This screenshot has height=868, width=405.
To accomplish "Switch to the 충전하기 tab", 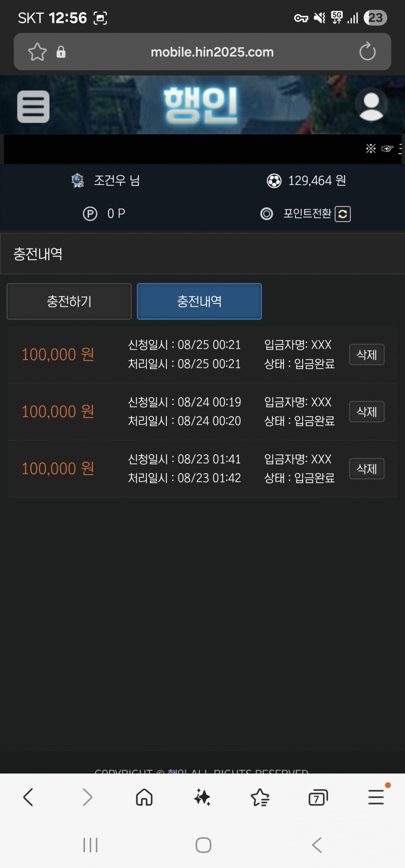I will (x=69, y=301).
